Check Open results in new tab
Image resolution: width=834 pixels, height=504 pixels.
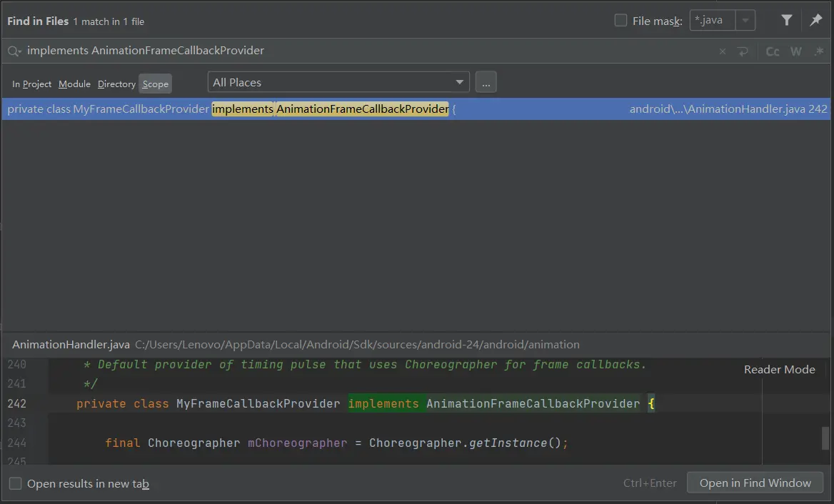click(16, 483)
